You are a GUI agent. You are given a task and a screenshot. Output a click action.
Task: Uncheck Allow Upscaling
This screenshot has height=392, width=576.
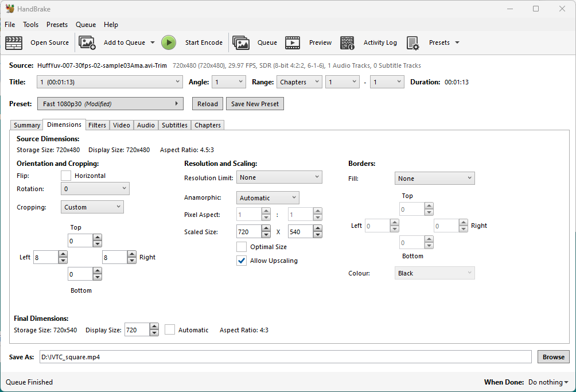(x=242, y=261)
